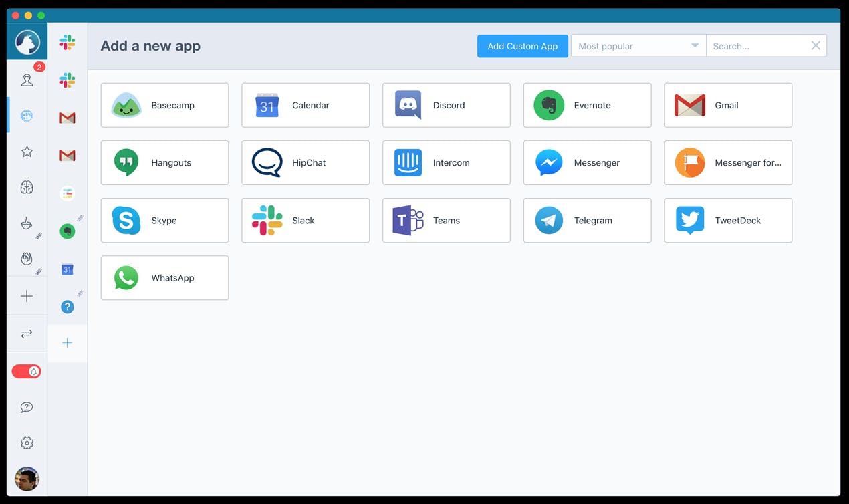Open the striped colorful lines app icon
849x504 pixels.
click(67, 193)
